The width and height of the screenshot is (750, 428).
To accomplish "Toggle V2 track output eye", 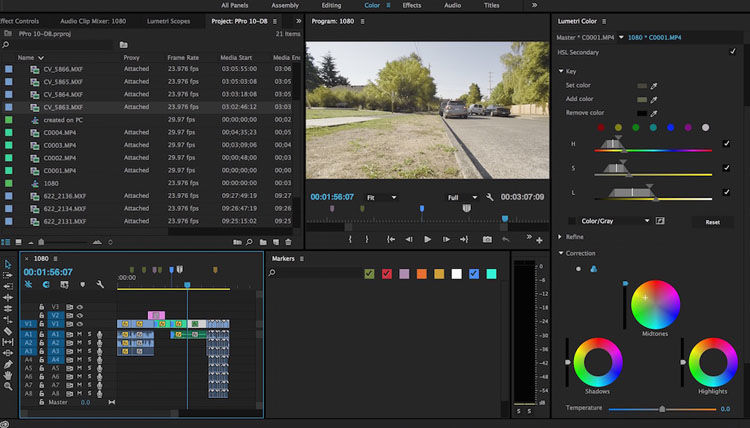I will click(80, 316).
